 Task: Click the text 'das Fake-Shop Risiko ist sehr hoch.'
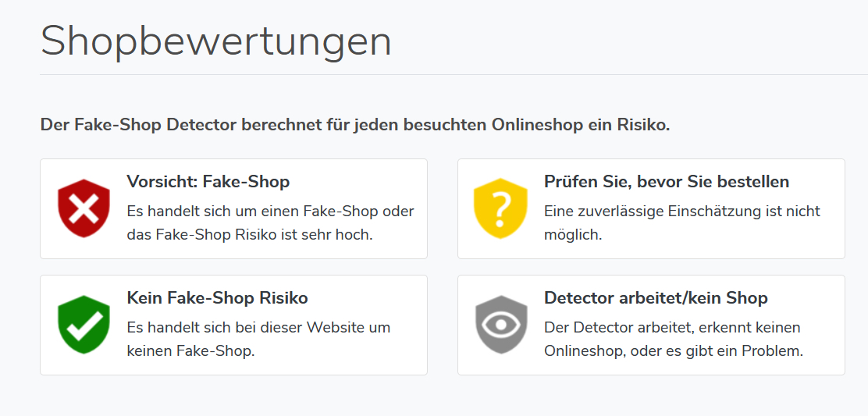coord(250,235)
